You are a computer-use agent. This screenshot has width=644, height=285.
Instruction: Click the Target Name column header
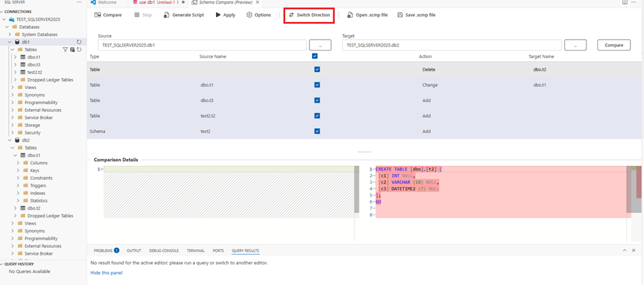click(541, 57)
